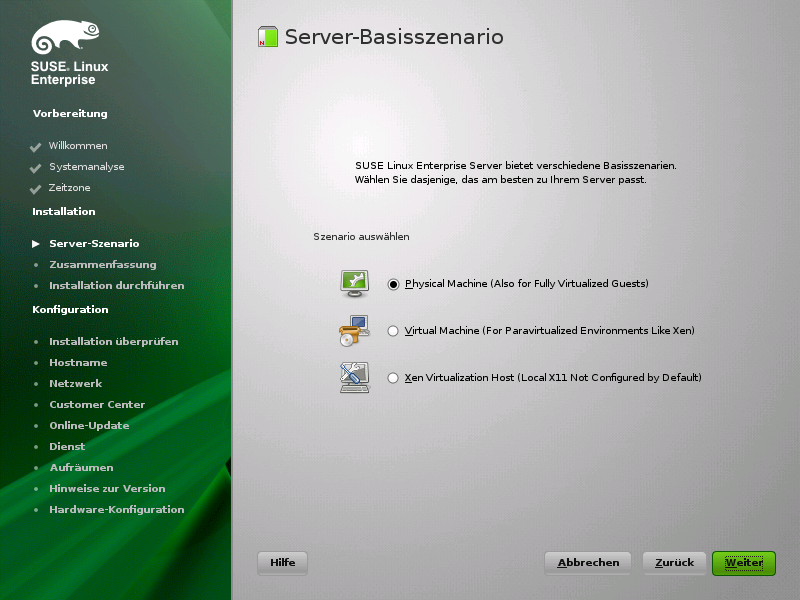Click the Systemanalyse step label
The height and width of the screenshot is (600, 800).
(87, 167)
